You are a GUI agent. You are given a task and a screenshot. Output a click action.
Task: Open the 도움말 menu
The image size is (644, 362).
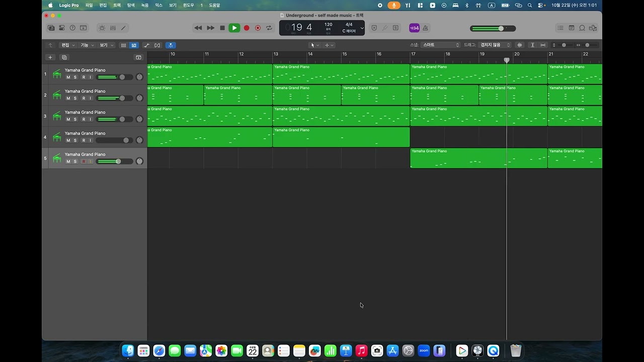(x=214, y=5)
